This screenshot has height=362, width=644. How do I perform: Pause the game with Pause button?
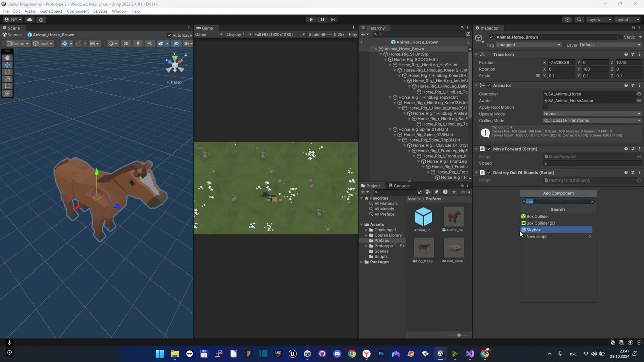pos(322,20)
